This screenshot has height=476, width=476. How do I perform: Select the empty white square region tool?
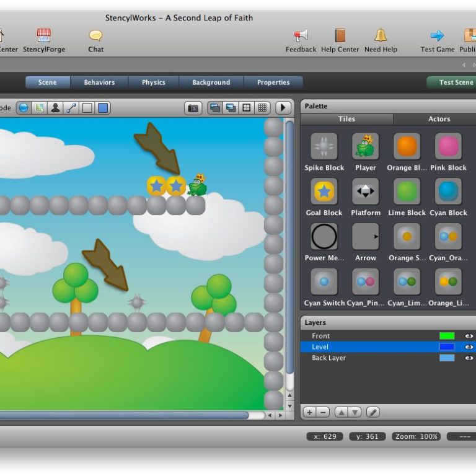[87, 108]
